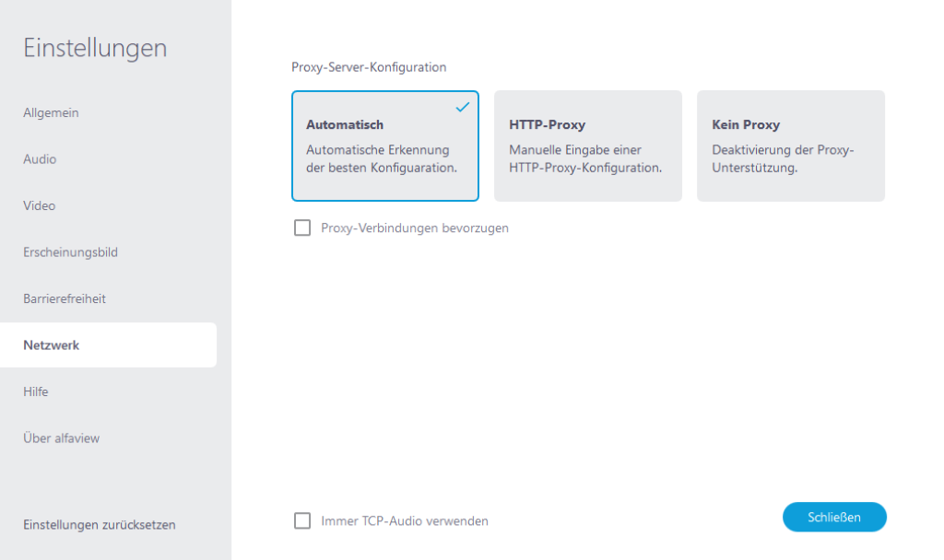Enable the Proxy-Verbindungen bevorzugen checkbox
Viewport: 944px width, 560px height.
tap(301, 227)
